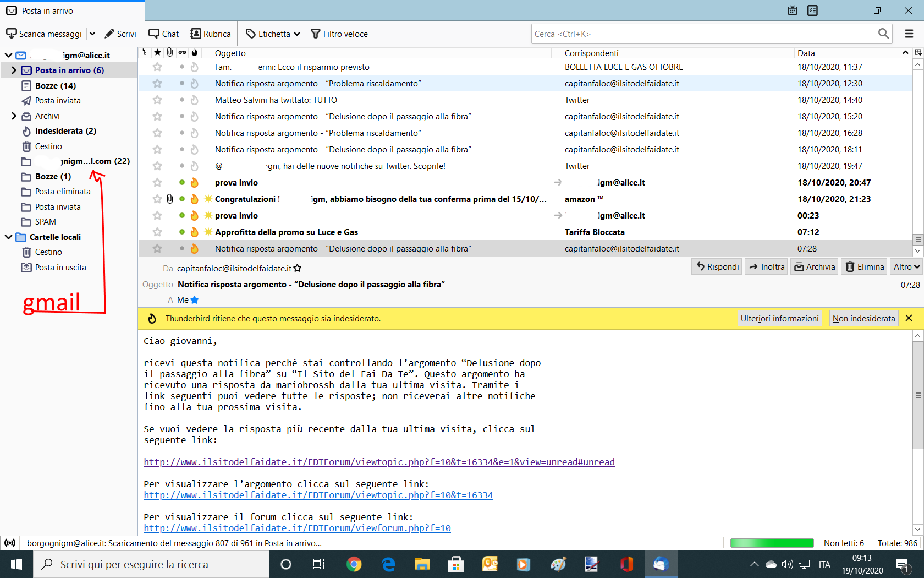
Task: Open Microsoft Store from the taskbar
Action: pos(455,564)
